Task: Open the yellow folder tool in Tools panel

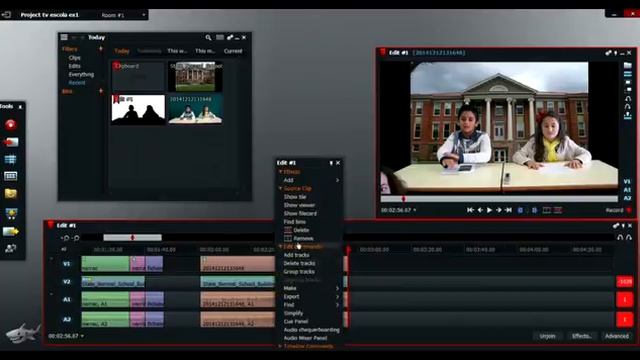Action: tap(11, 193)
